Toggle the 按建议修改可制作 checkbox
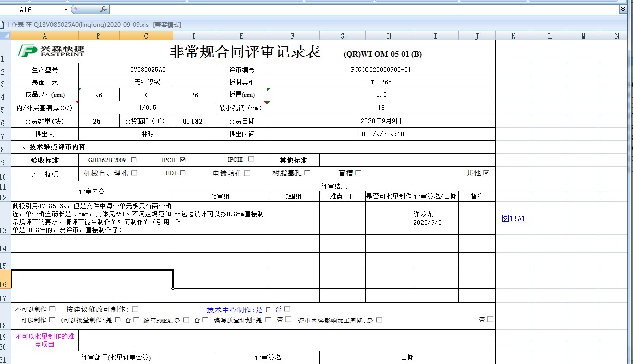 pyautogui.click(x=135, y=309)
